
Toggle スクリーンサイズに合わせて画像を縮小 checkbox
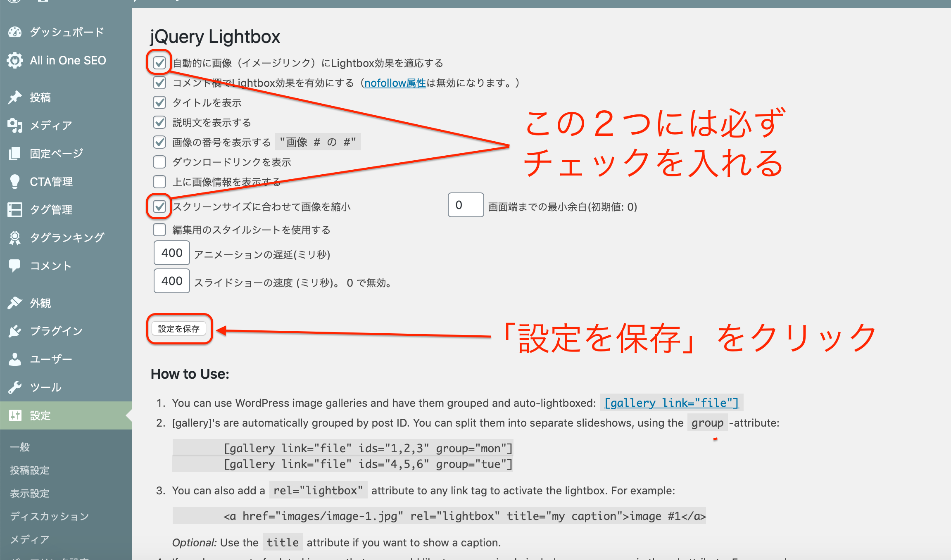click(x=159, y=206)
